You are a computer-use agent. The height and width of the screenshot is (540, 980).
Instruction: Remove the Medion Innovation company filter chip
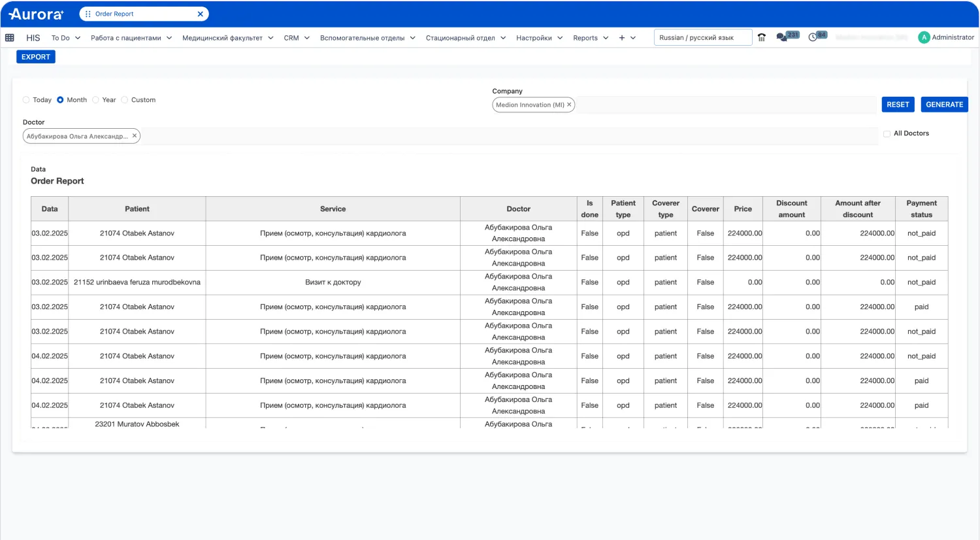[x=569, y=104]
